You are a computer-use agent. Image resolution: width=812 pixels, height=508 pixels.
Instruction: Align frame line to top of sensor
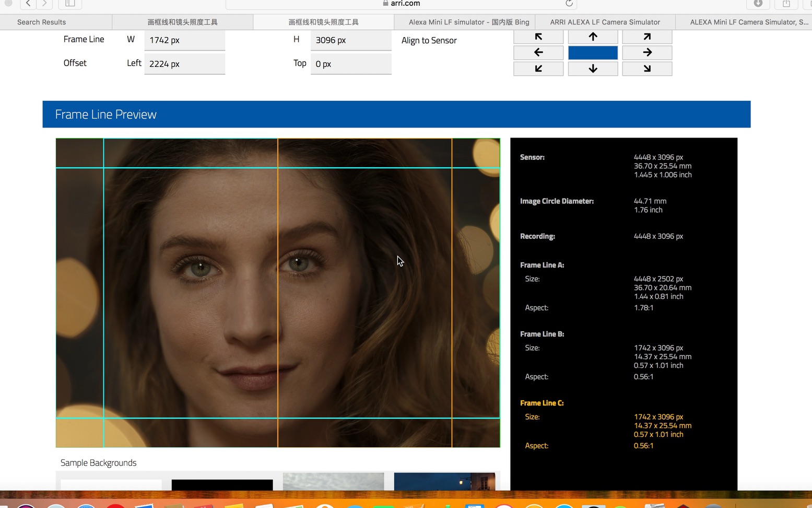click(593, 37)
